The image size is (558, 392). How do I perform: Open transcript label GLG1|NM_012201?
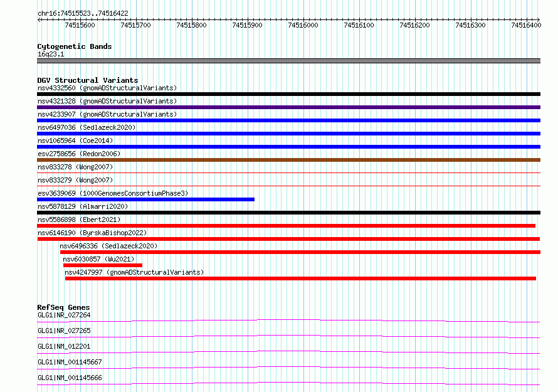(x=64, y=346)
